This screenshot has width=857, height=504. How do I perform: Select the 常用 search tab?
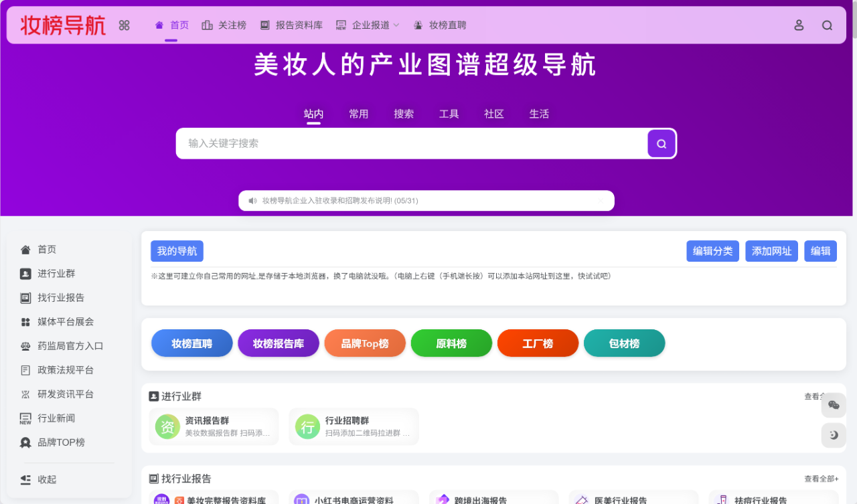pyautogui.click(x=358, y=114)
